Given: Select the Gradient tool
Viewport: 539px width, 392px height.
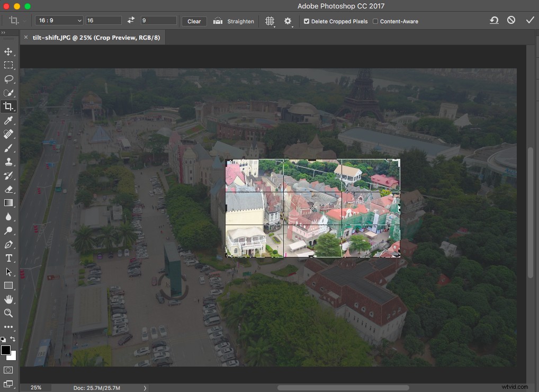Looking at the screenshot, I should click(x=8, y=203).
